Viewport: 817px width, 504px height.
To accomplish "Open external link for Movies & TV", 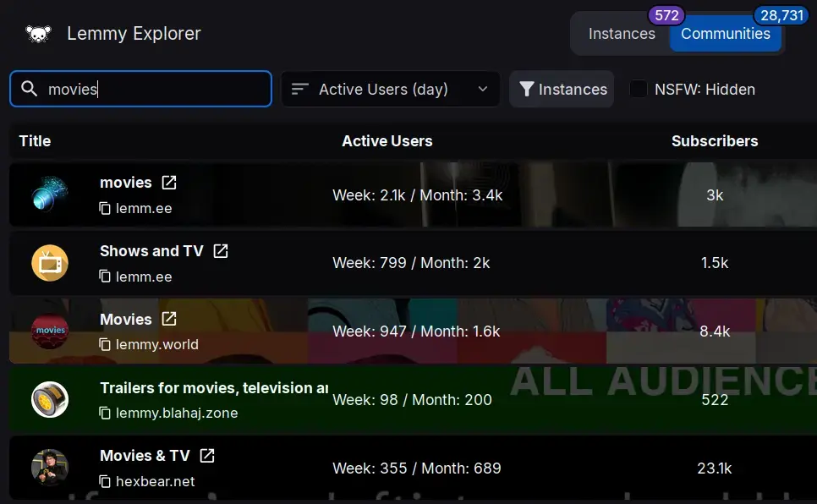I will coord(207,456).
